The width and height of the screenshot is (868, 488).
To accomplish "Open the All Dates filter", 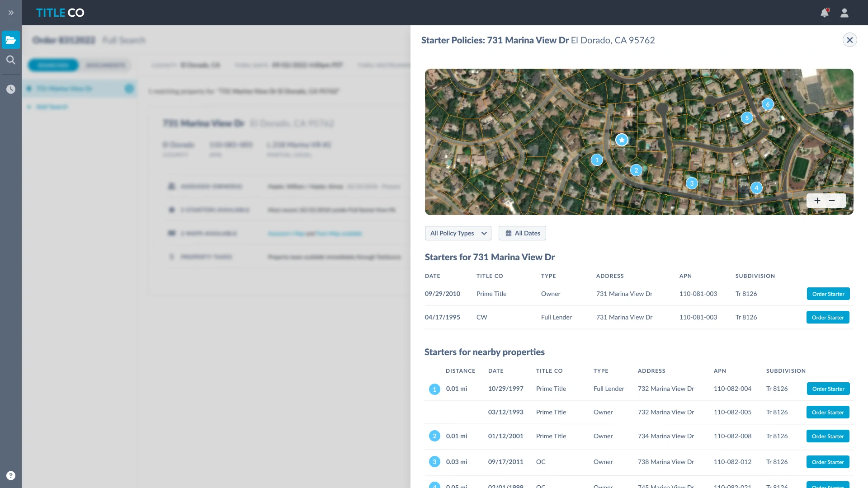I will pyautogui.click(x=522, y=233).
